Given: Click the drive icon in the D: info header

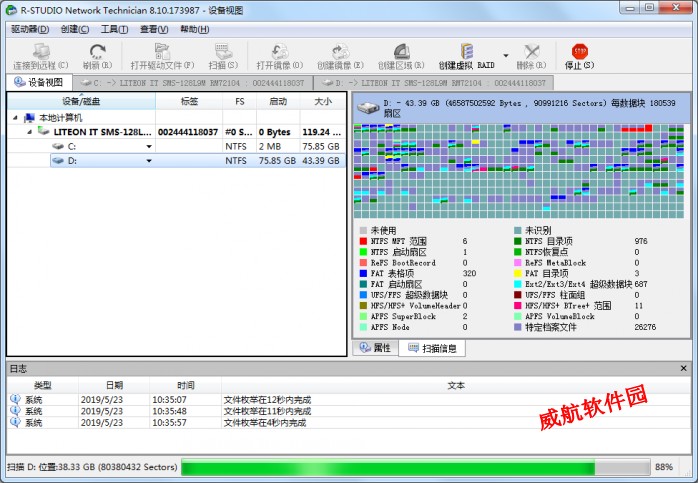Looking at the screenshot, I should pos(368,107).
